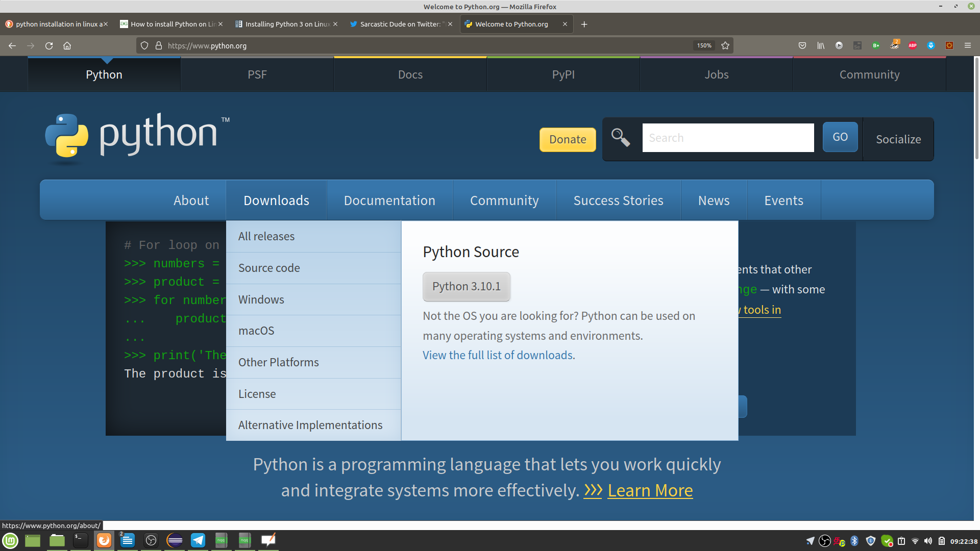The width and height of the screenshot is (980, 551).
Task: Open the Wi-Fi network tray icon
Action: point(915,541)
